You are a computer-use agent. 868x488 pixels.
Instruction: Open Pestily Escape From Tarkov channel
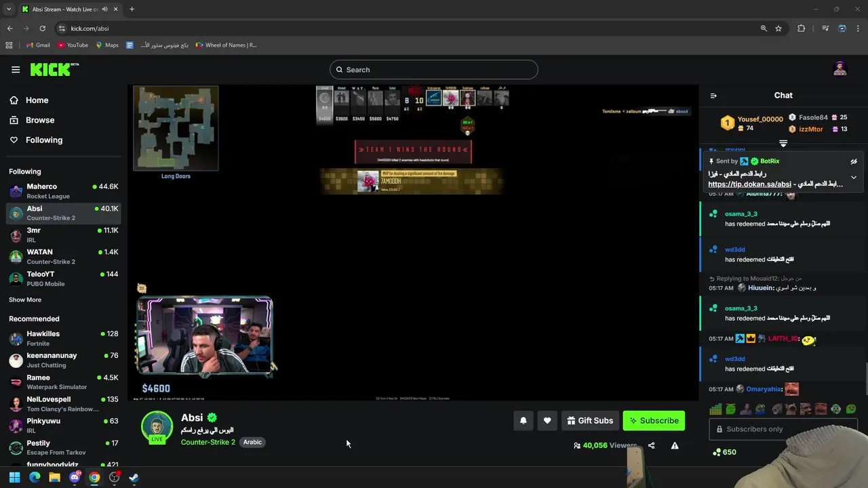pyautogui.click(x=64, y=447)
